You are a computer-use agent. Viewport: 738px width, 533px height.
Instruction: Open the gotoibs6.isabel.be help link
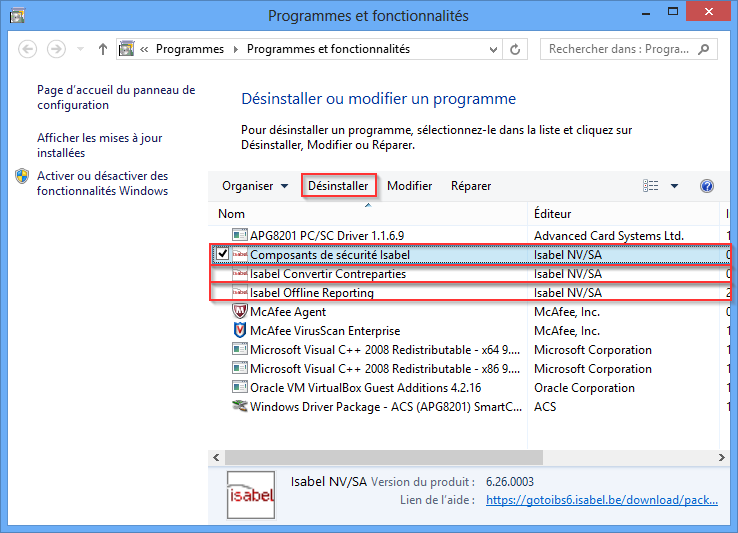[x=602, y=500]
